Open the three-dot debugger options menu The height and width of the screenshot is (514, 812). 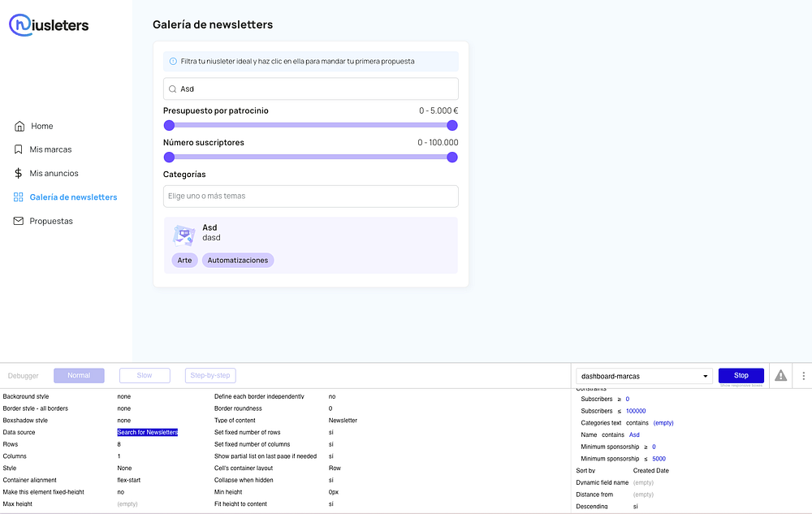803,376
